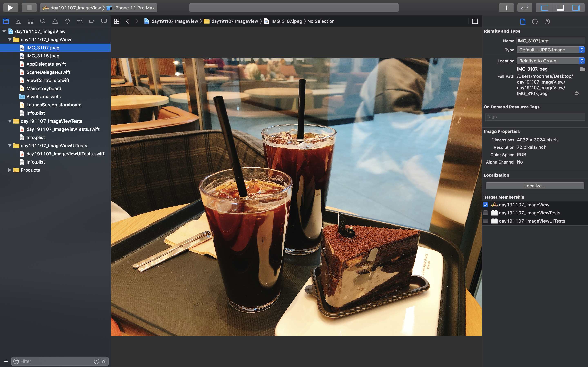Image resolution: width=588 pixels, height=367 pixels.
Task: Open the Breakpoint navigator icon
Action: click(x=92, y=21)
